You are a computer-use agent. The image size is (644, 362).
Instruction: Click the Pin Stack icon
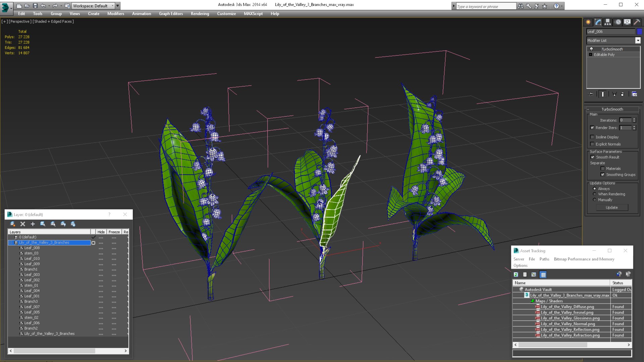pyautogui.click(x=591, y=94)
